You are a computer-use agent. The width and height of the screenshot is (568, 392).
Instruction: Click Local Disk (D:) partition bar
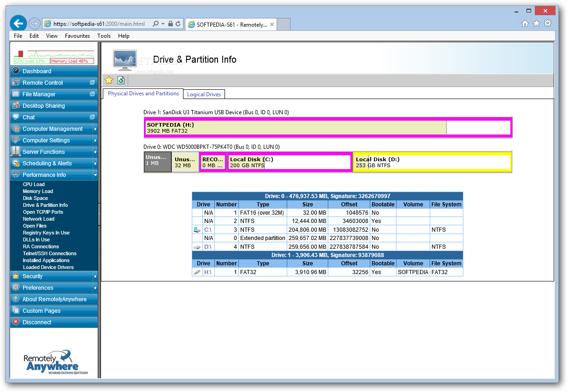tap(432, 162)
